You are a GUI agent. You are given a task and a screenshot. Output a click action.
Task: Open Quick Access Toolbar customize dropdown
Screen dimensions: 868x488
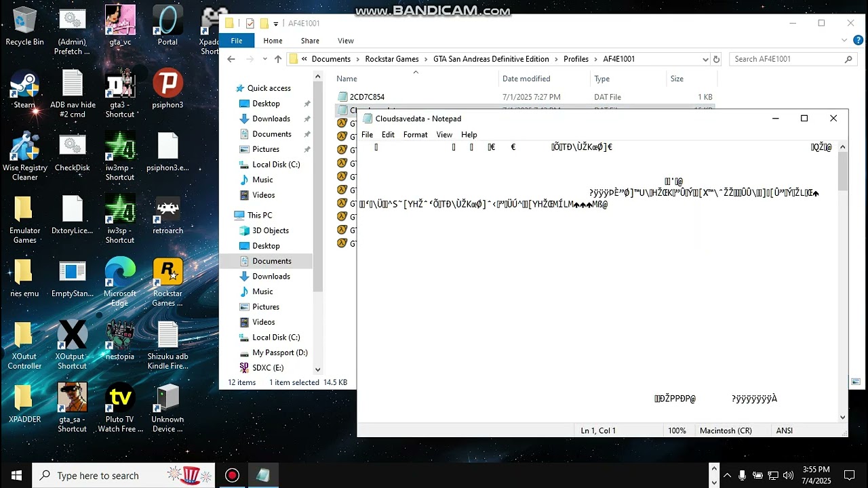[x=276, y=24]
